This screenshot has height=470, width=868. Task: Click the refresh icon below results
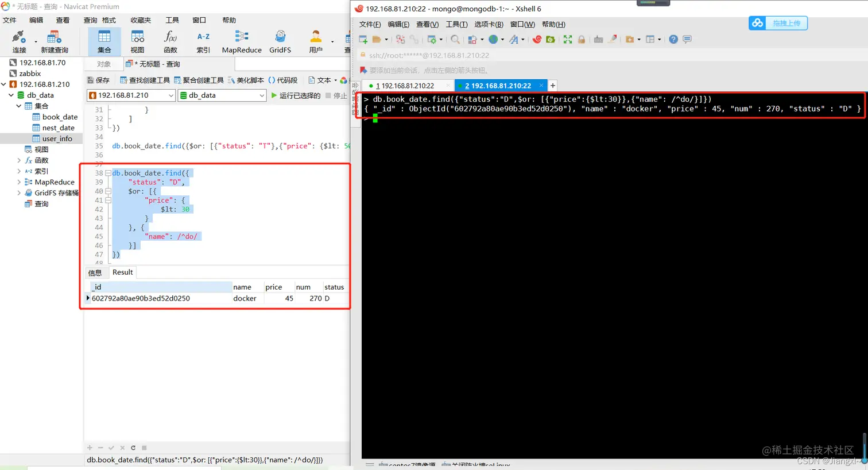click(133, 448)
